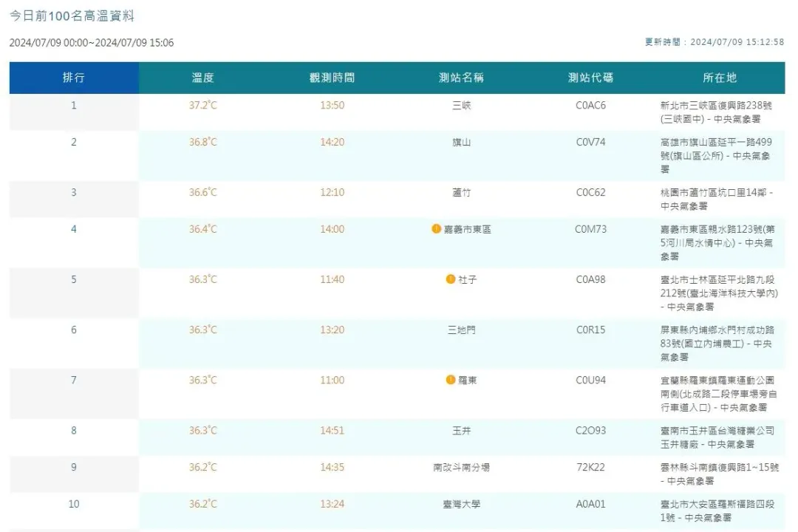Click the observation time 13:20
Viewport: 798px width, 532px height.
click(x=332, y=330)
